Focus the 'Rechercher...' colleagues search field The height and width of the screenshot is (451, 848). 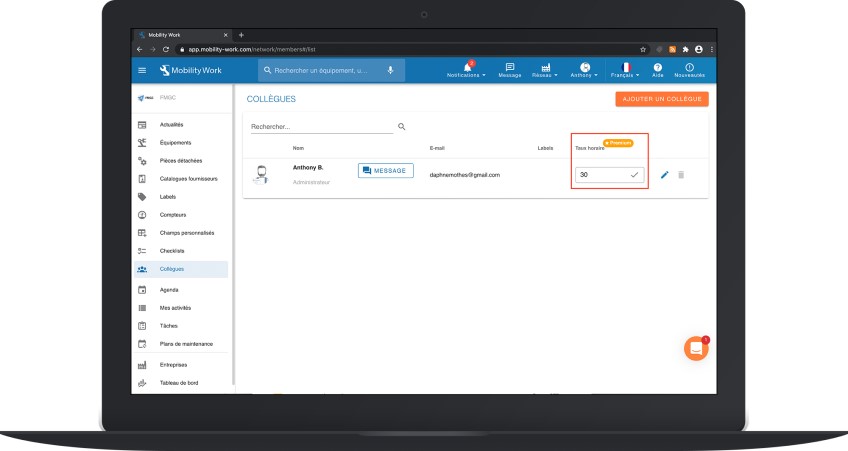pyautogui.click(x=322, y=127)
